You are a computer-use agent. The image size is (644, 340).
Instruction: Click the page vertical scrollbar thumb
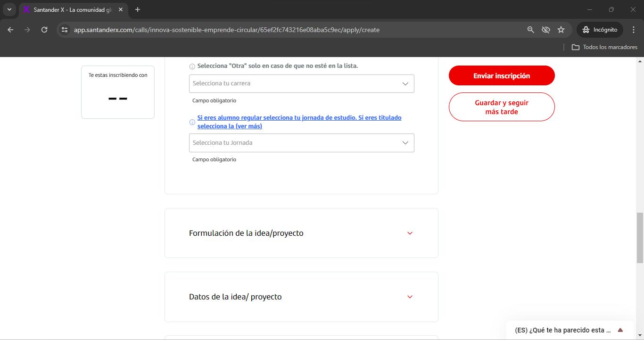click(x=640, y=238)
